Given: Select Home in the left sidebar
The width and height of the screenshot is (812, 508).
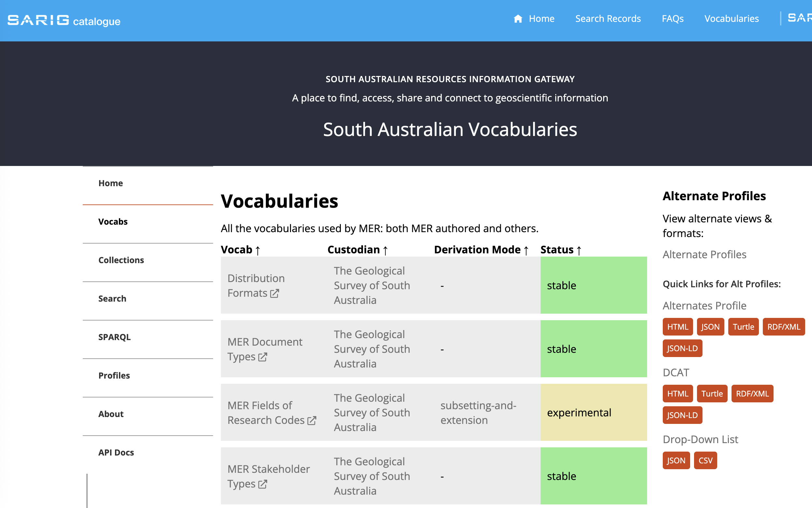Looking at the screenshot, I should click(x=148, y=184).
